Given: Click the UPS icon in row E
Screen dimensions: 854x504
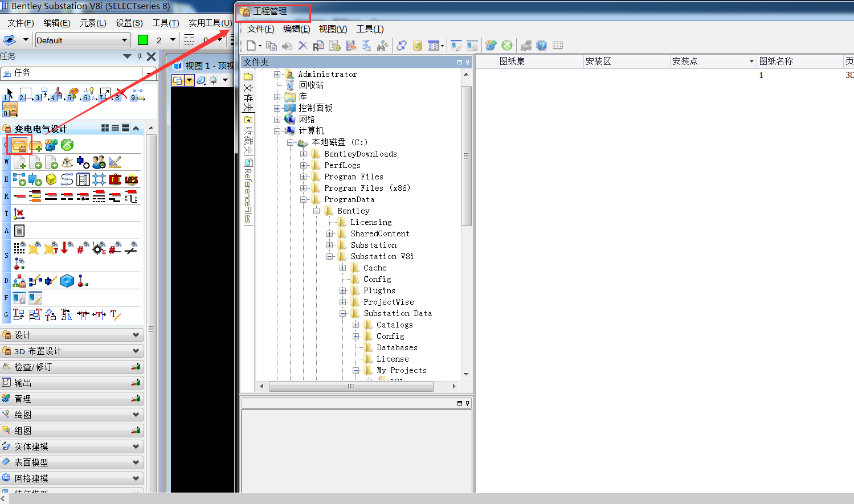Looking at the screenshot, I should pos(131,180).
